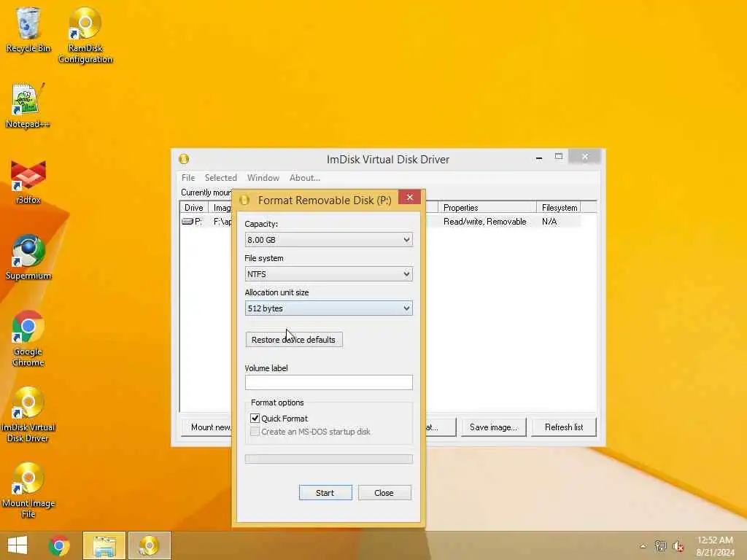Click Close button in Format dialog
The height and width of the screenshot is (560, 747).
click(x=384, y=492)
